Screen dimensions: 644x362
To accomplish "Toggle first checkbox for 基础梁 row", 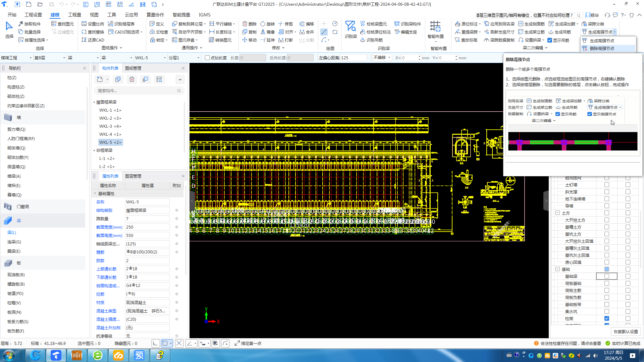I will pyautogui.click(x=607, y=276).
